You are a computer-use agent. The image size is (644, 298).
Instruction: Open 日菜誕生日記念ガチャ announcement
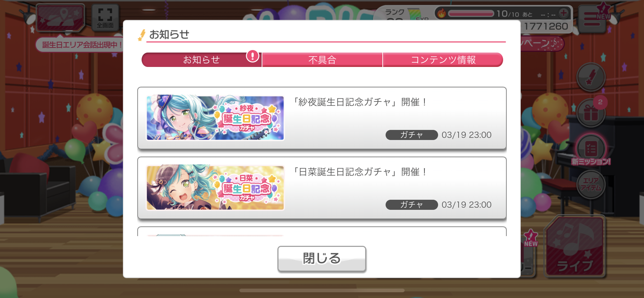(x=322, y=188)
